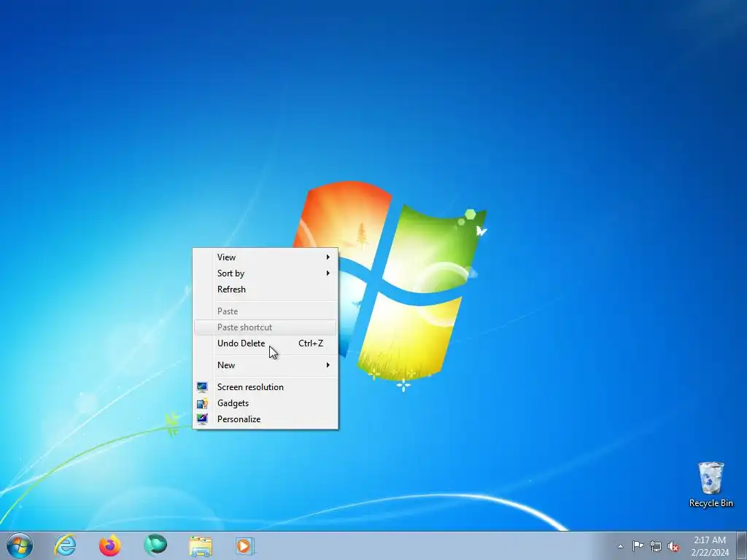Expand the New submenu

coord(266,365)
